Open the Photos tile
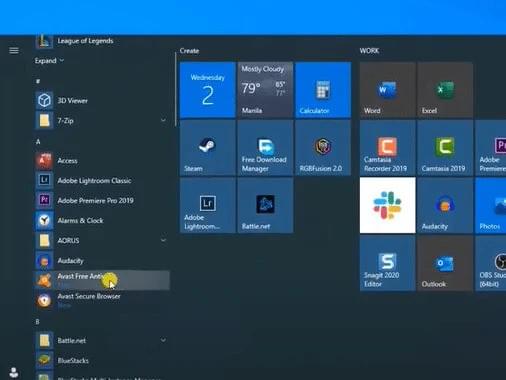 491,205
